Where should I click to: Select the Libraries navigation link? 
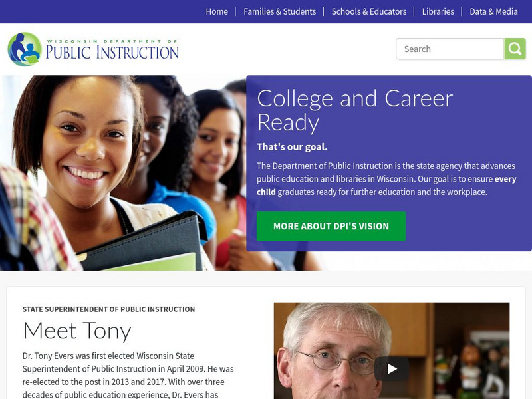(x=438, y=11)
